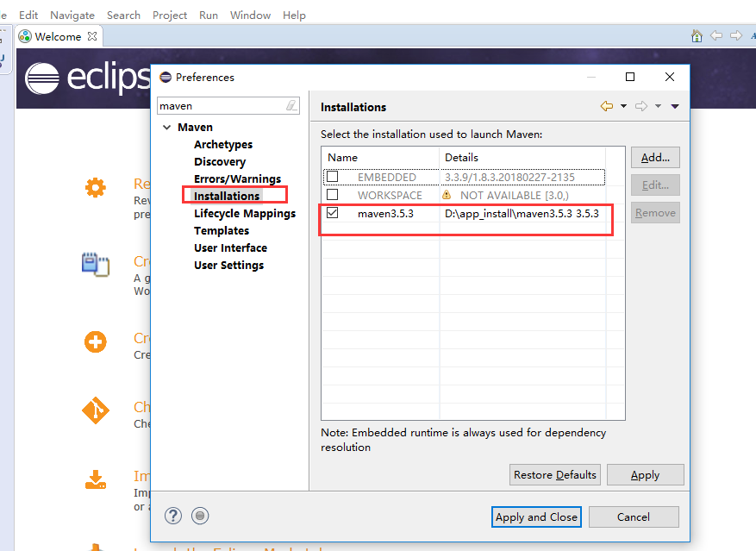Close the Preferences dialog
Screen dimensions: 756x551
click(x=670, y=77)
